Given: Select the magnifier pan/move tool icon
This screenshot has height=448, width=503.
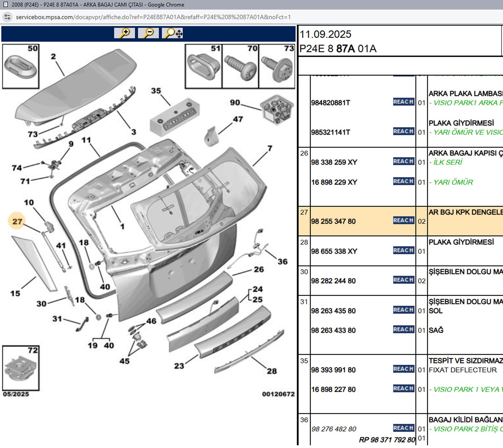Looking at the screenshot, I should click(173, 33).
